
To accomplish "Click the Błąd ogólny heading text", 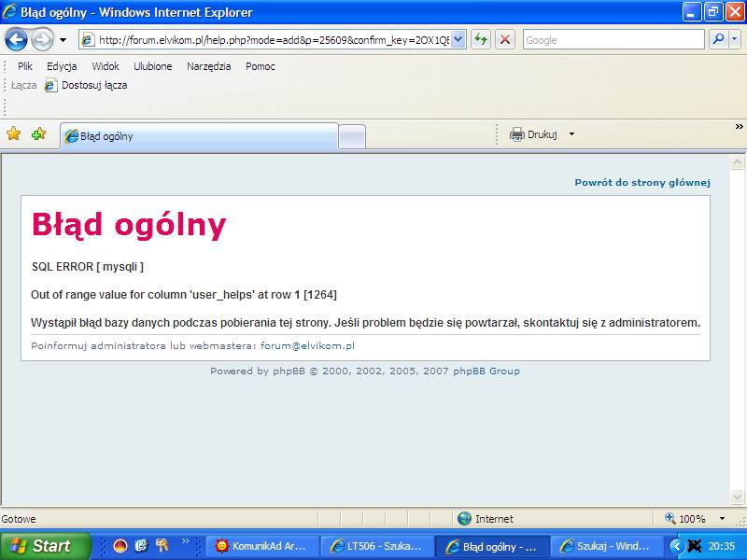I will [x=129, y=224].
